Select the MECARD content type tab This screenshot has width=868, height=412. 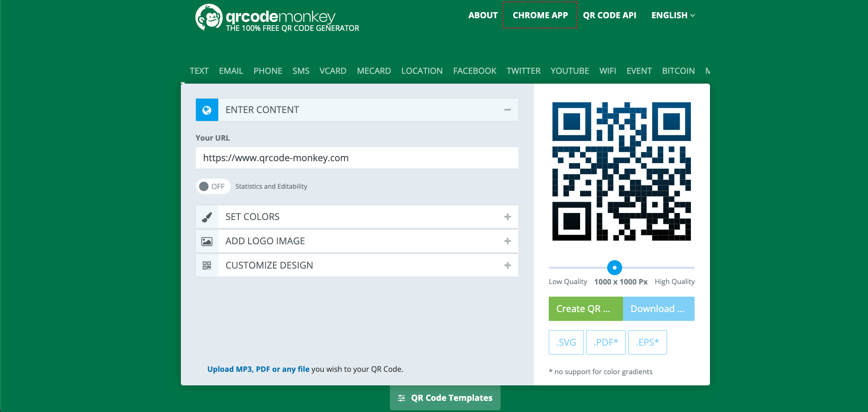click(374, 71)
